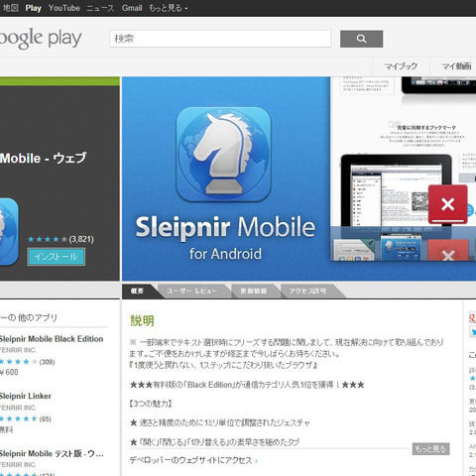The image size is (476, 476).
Task: Click the app title Mobile - ウェブ
Action: [43, 159]
